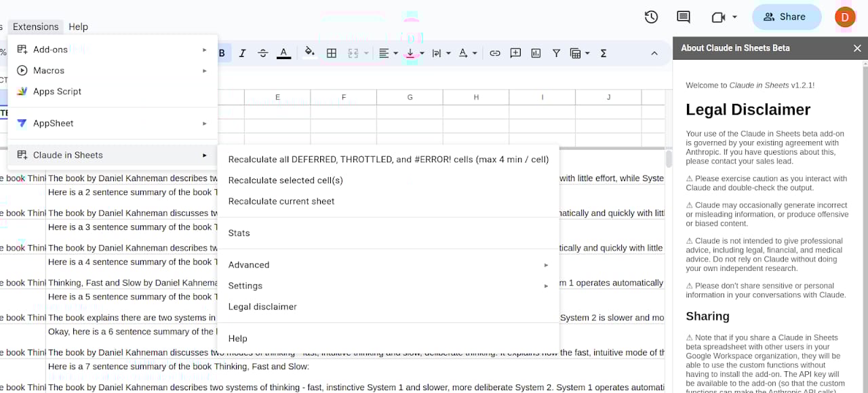Open Stats from the submenu

coord(389,233)
